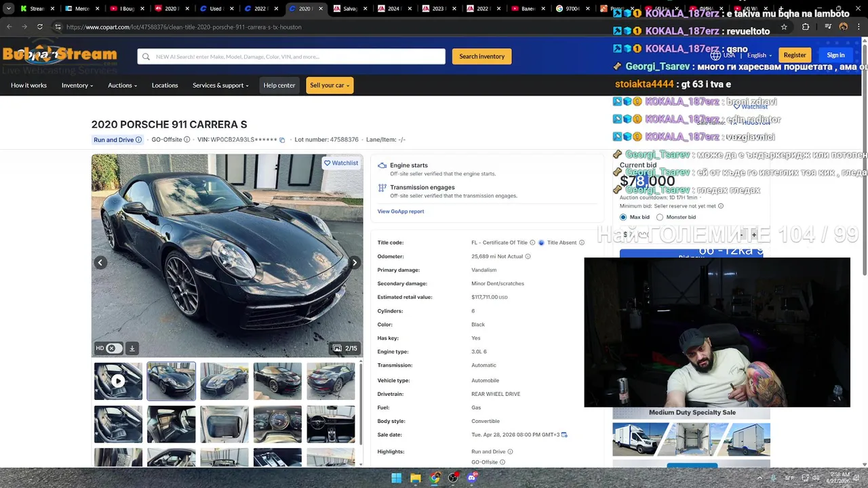Open Locations page
The width and height of the screenshot is (868, 488).
click(165, 85)
